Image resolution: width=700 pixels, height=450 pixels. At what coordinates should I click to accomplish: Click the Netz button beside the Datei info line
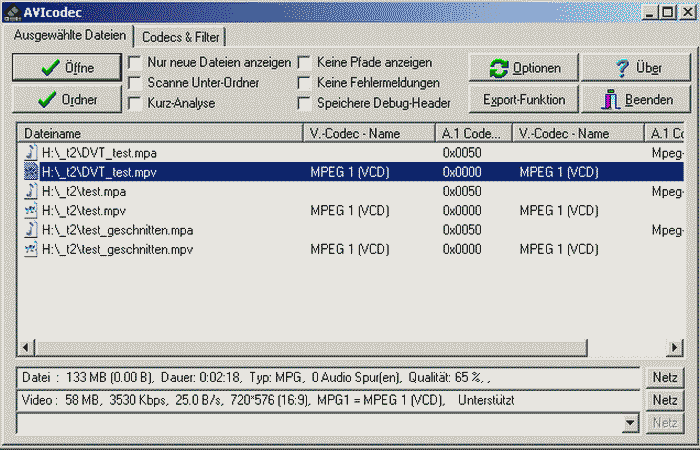[665, 378]
